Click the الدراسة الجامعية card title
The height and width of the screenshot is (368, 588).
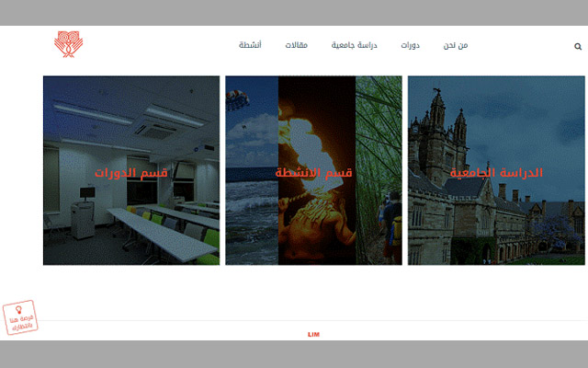pos(496,172)
